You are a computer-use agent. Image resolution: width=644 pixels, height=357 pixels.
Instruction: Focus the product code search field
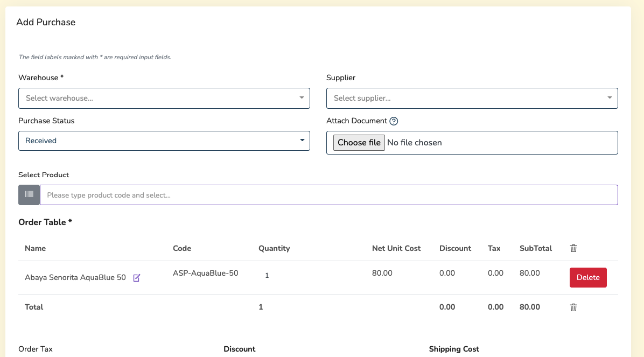point(328,195)
